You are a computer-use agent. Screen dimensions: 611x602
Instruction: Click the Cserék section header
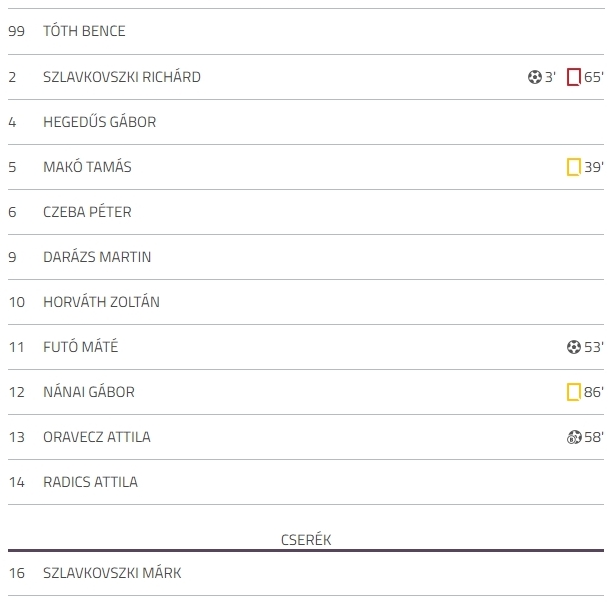pos(306,540)
